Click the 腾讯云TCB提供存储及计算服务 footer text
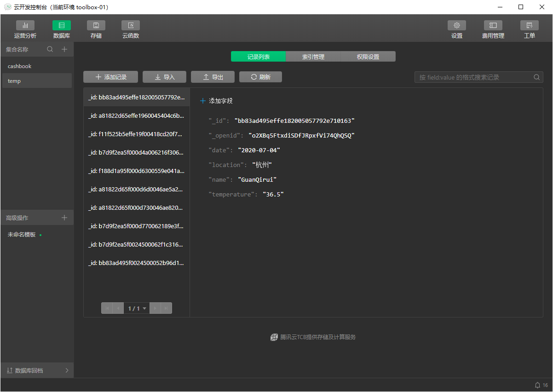553x392 pixels. [x=318, y=337]
